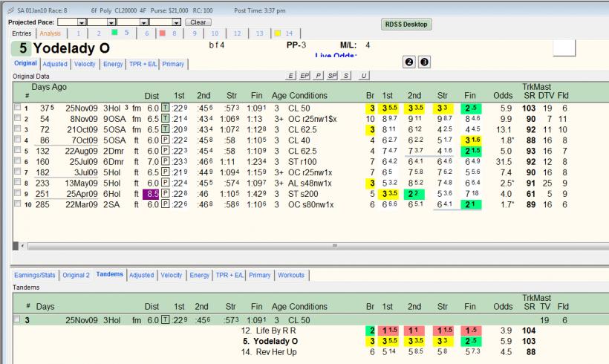This screenshot has height=364, width=609.
Task: Open the lower TPR + E/L tab
Action: click(x=229, y=275)
